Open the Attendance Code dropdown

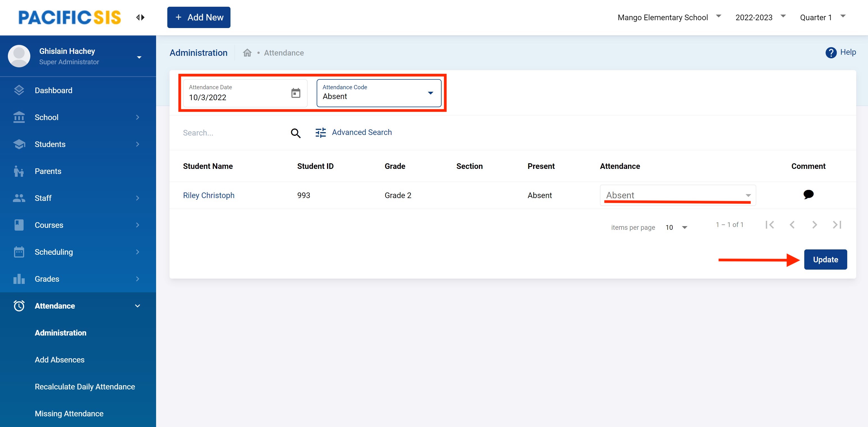pyautogui.click(x=379, y=93)
